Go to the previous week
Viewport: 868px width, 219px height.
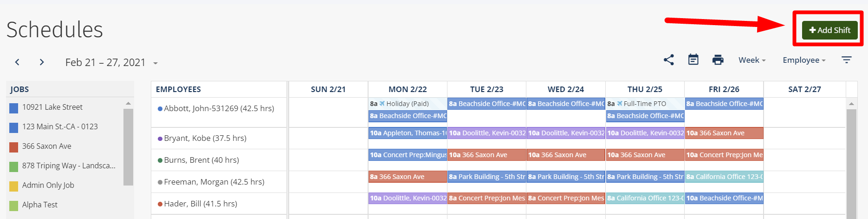(17, 62)
